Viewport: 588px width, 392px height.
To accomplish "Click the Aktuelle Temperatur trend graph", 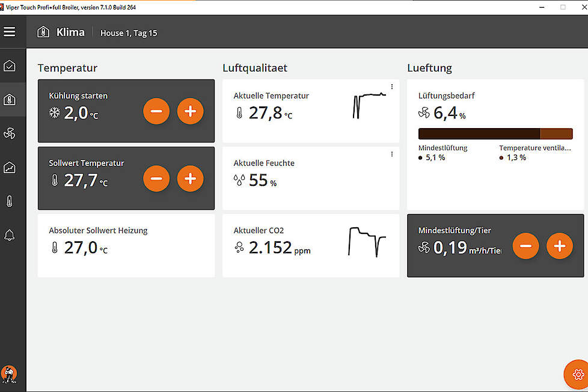I will [369, 105].
